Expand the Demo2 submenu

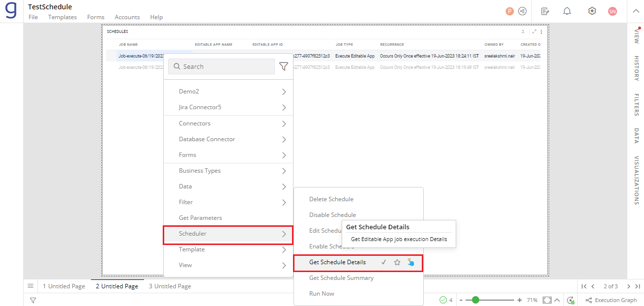[228, 92]
